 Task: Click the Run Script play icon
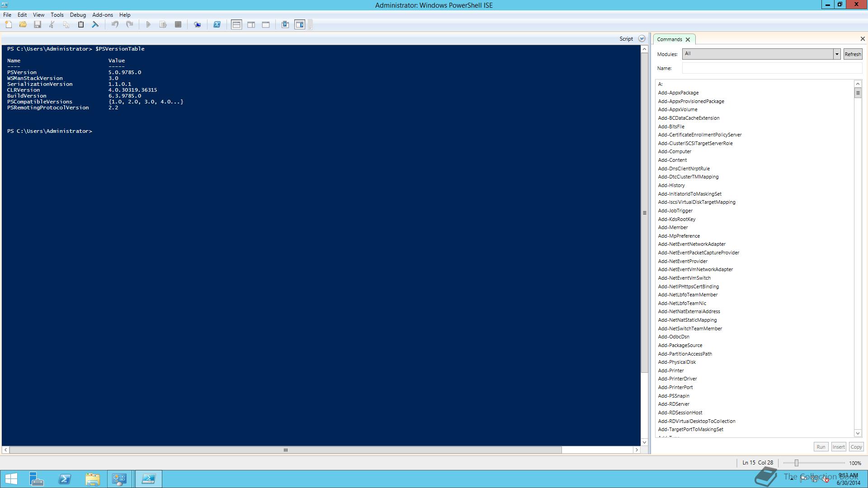(148, 24)
